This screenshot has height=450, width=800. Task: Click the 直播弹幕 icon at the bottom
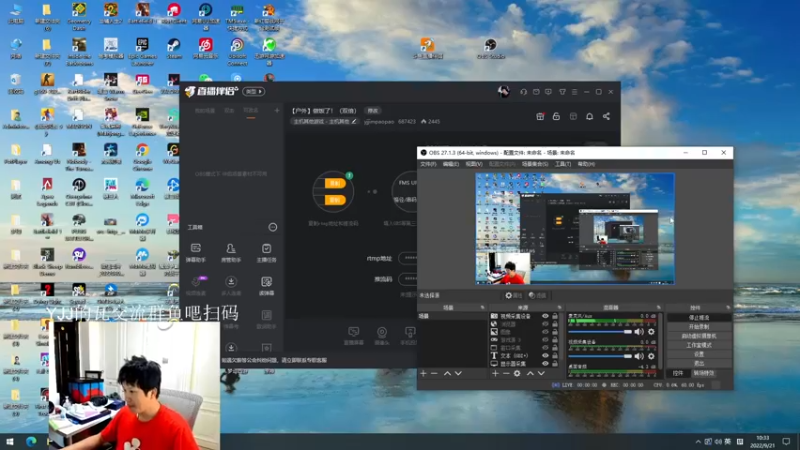(354, 336)
